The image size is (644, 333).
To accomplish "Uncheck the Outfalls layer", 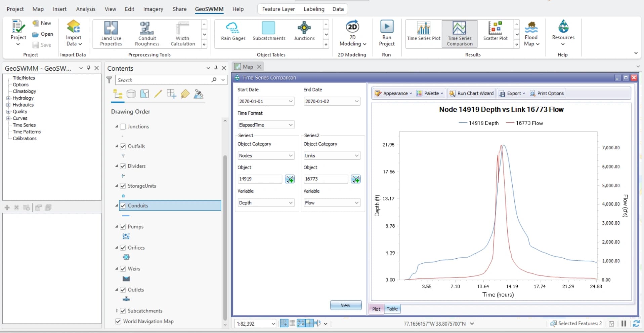I will tap(123, 146).
